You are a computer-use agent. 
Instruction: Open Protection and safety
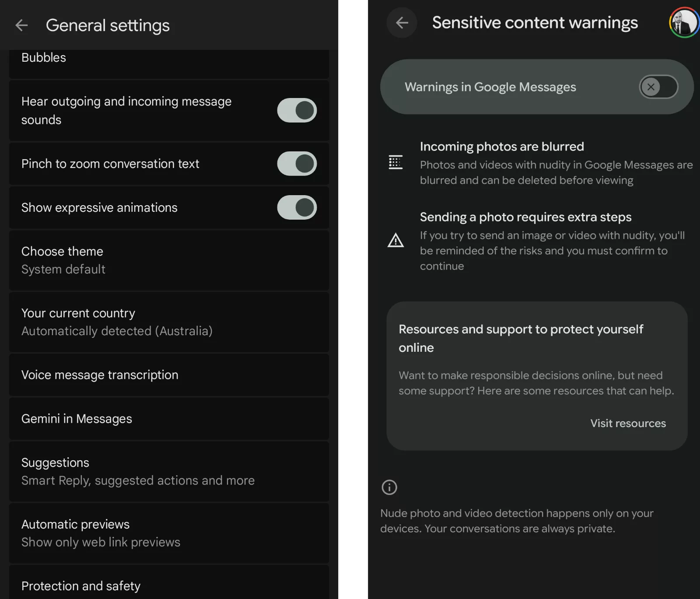pos(169,585)
